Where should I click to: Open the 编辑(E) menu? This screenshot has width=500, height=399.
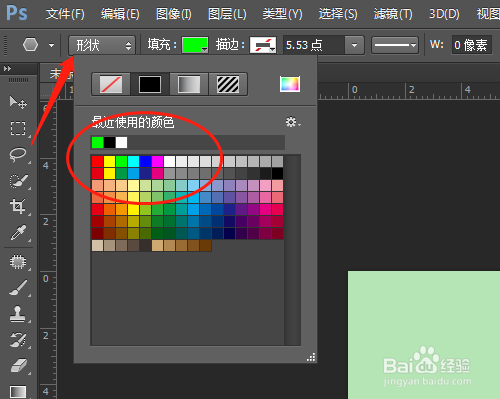click(x=120, y=14)
